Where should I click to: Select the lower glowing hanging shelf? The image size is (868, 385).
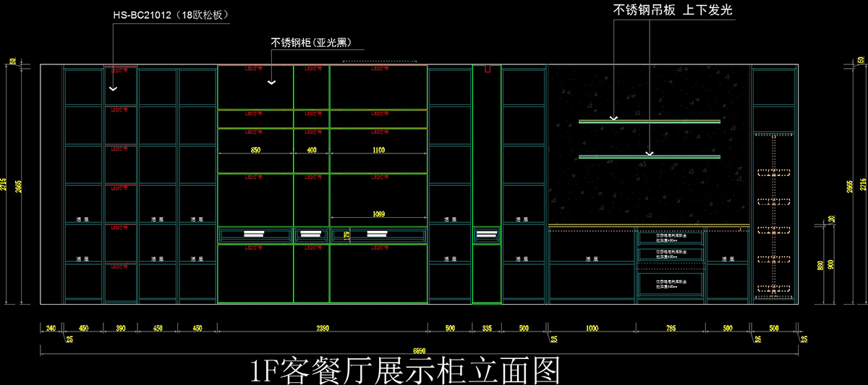(649, 156)
